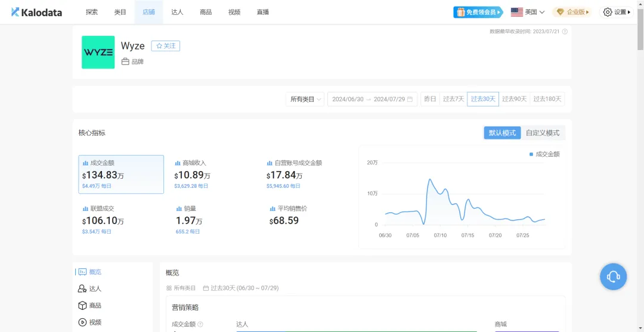The image size is (644, 332).
Task: Click the $3,629.28 每日 daily value
Action: point(191,186)
